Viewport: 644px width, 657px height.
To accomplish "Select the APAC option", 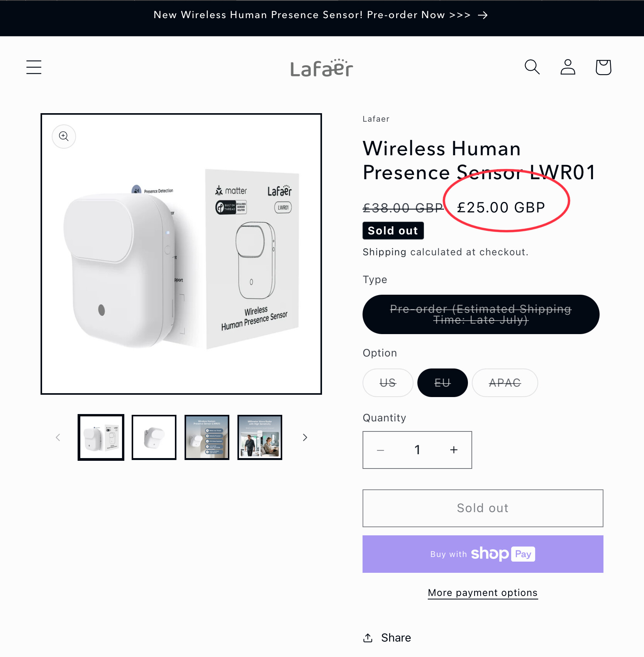I will [505, 383].
